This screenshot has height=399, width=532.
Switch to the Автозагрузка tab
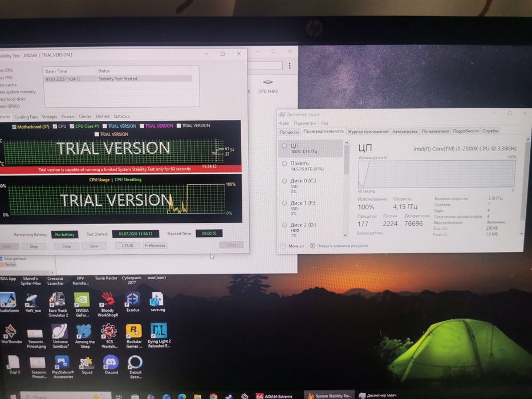[x=405, y=131]
